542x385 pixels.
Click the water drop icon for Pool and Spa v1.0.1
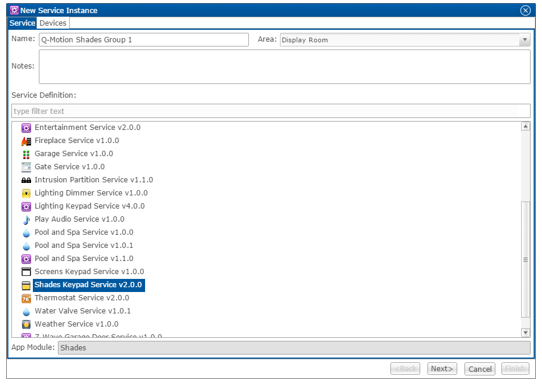point(26,246)
